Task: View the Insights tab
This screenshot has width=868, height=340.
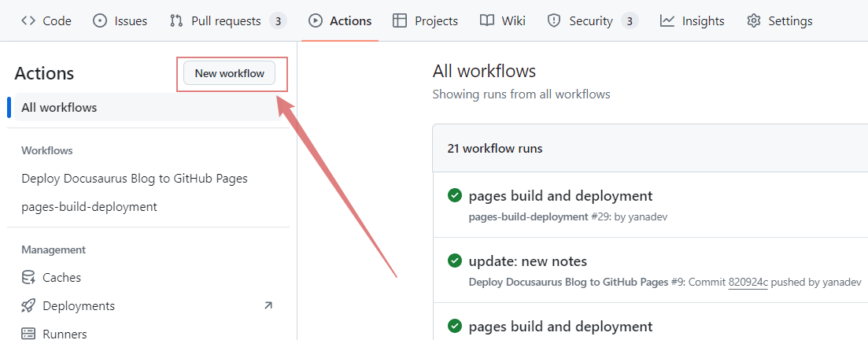Action: [692, 21]
